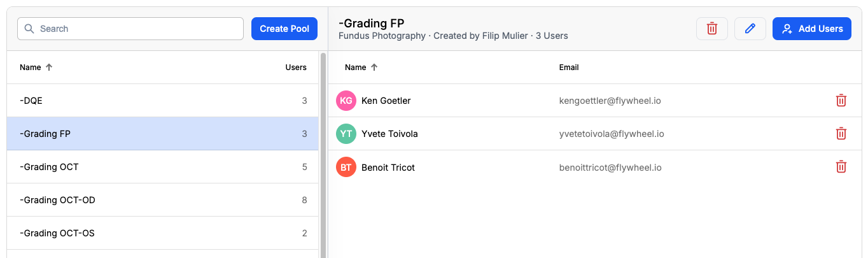Focus the pool Search field
This screenshot has width=868, height=258.
pos(130,29)
